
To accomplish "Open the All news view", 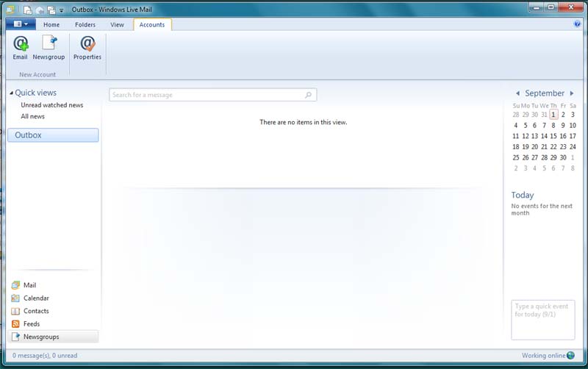I will pos(32,116).
